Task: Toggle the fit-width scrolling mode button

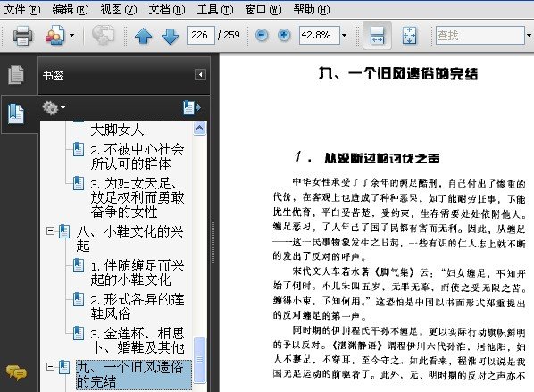Action: coord(377,36)
